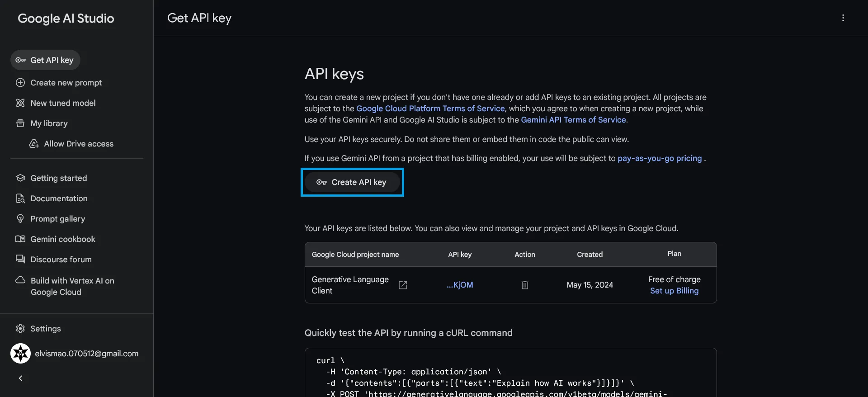
Task: Click the graduation cap Getting started icon
Action: 20,178
